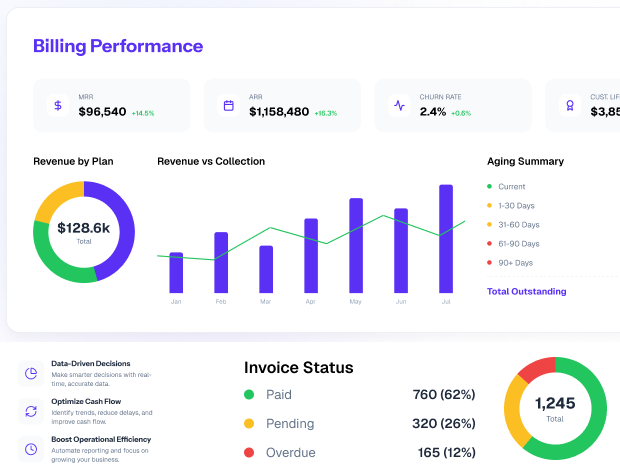This screenshot has width=620, height=470.
Task: Select the Apr bar in Revenue chart
Action: click(311, 256)
